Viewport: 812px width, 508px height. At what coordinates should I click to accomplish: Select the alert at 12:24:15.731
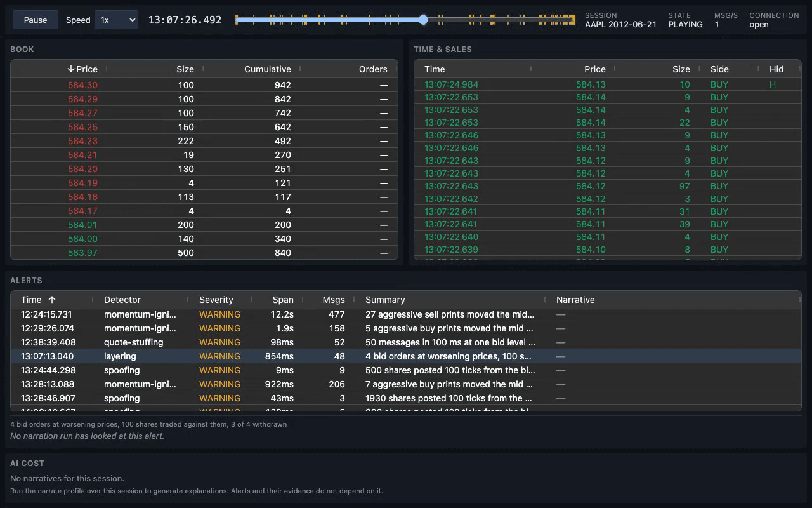406,314
